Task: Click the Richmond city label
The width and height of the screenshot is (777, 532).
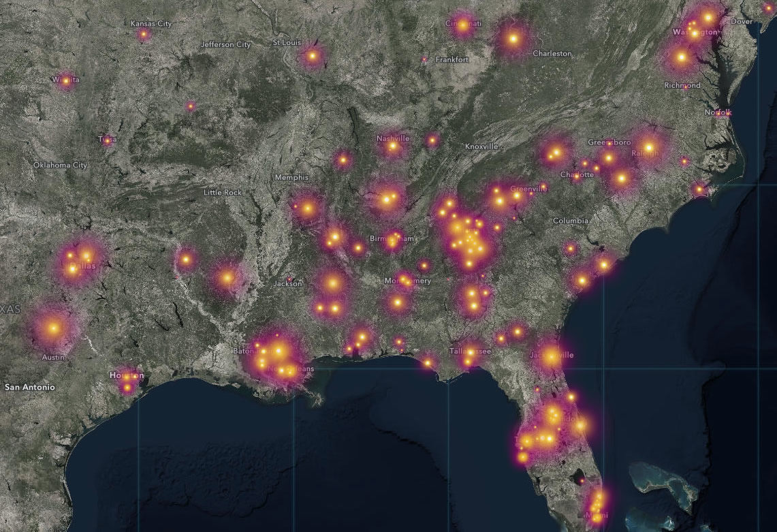Action: [682, 85]
